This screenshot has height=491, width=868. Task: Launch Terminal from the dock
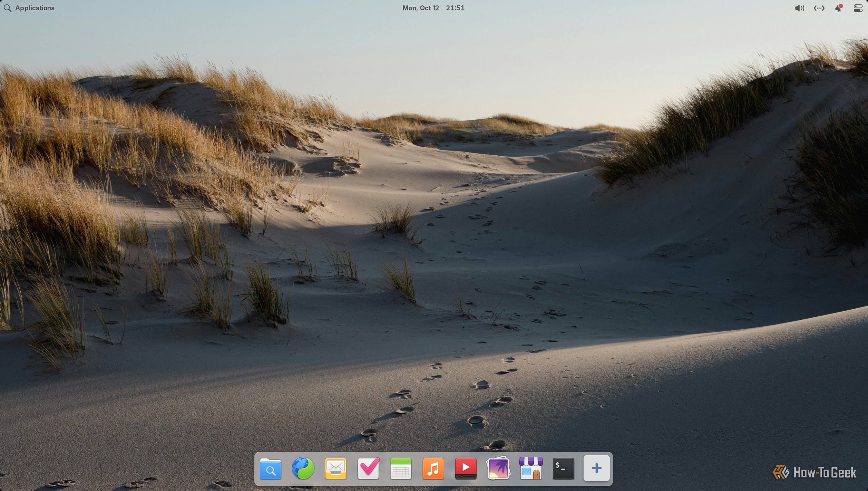tap(564, 469)
